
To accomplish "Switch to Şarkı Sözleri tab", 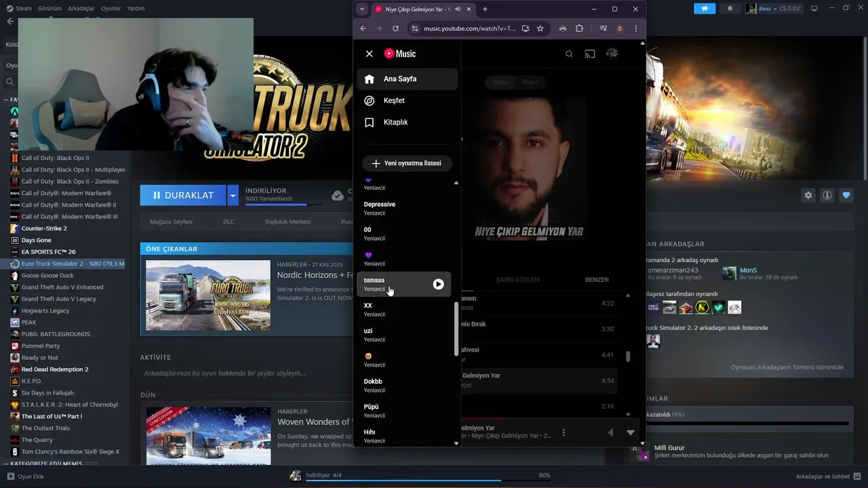I will [518, 279].
